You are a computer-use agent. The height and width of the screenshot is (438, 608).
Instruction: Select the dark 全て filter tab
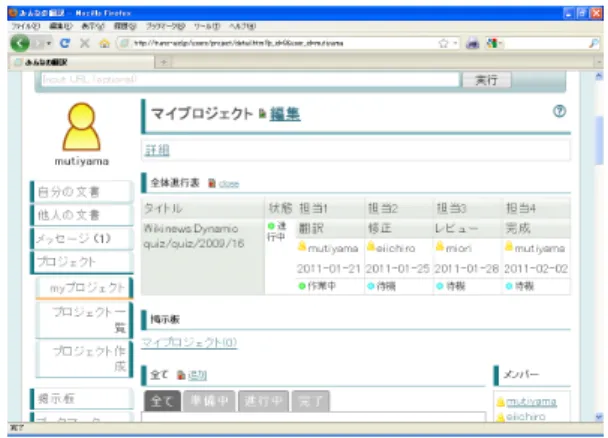pos(162,401)
